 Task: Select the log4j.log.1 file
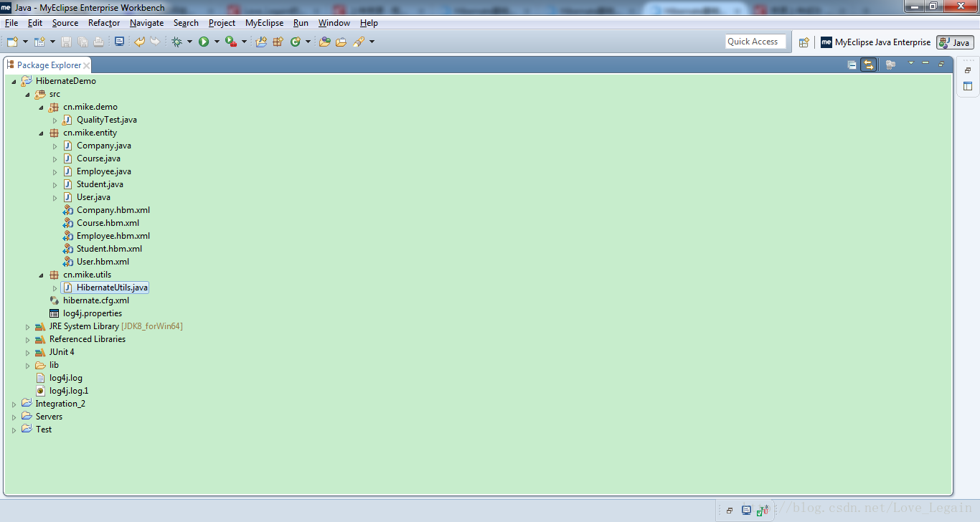69,391
